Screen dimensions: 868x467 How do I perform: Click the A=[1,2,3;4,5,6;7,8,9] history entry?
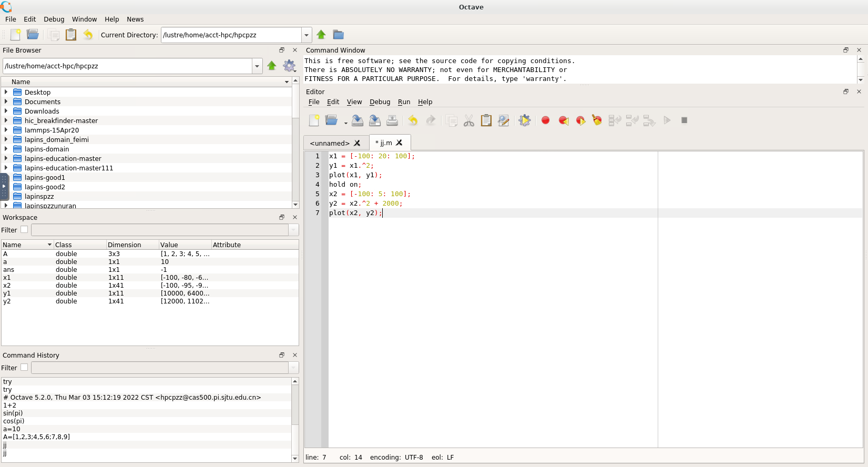pos(37,437)
